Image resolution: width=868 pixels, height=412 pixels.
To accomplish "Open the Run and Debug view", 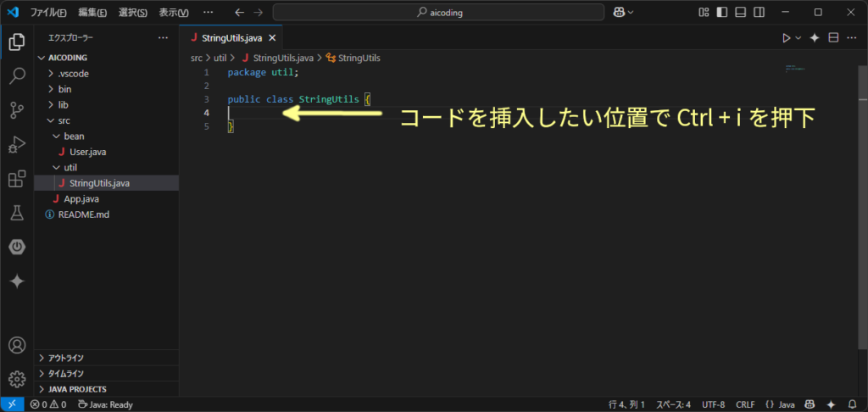I will pos(17,144).
